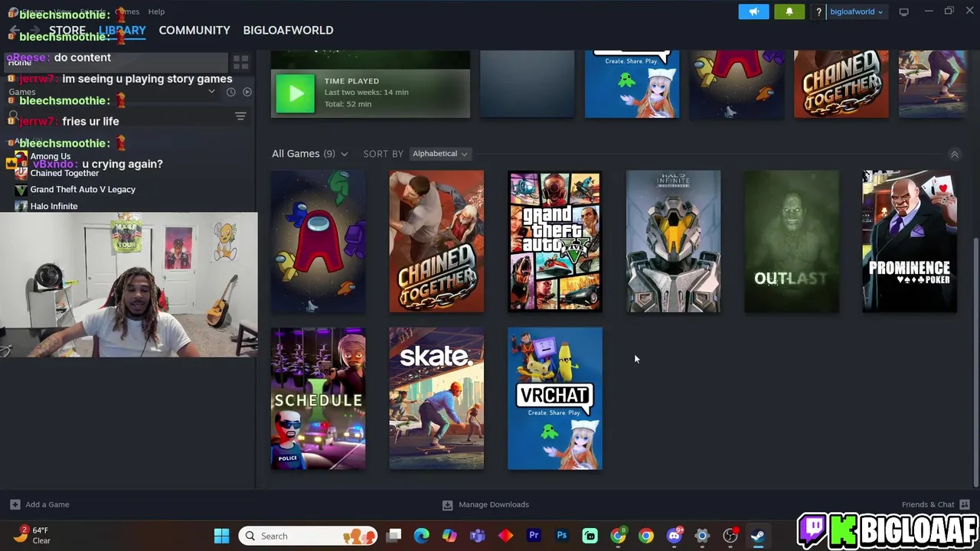Open Microsoft Teams from taskbar
980x551 pixels.
[x=478, y=536]
